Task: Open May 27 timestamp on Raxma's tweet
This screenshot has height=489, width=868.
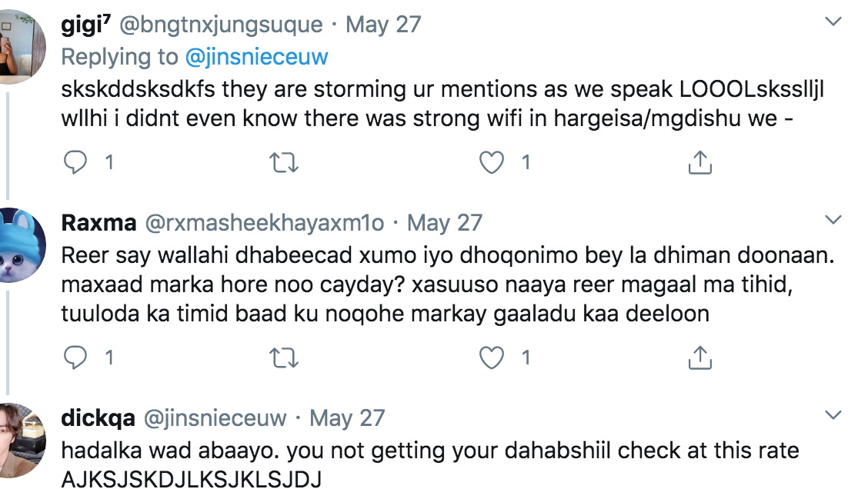Action: 444,223
